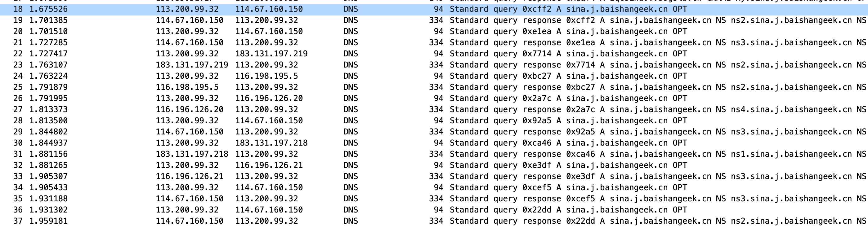The image size is (868, 228).
Task: Select packet with timestamp 1.763224
Action: (x=434, y=76)
